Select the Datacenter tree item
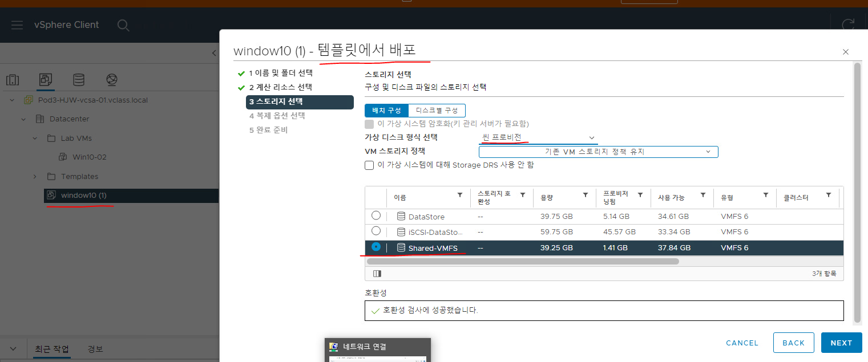Viewport: 868px width, 362px height. coord(69,119)
